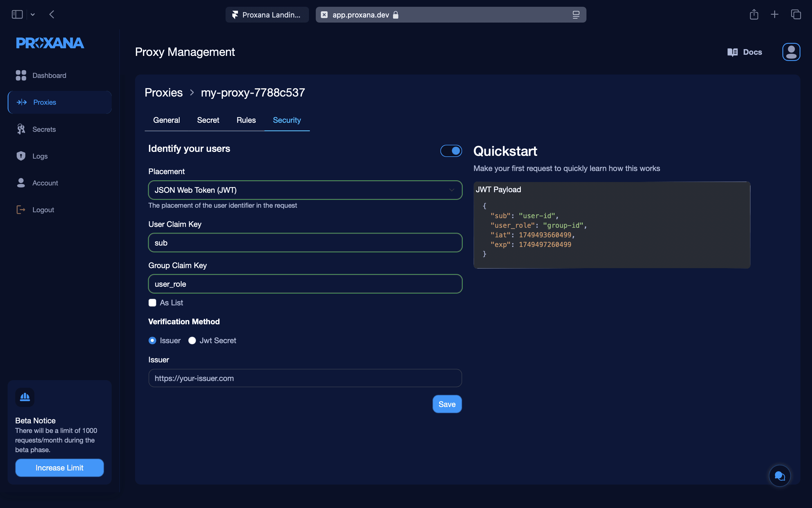Switch to the Secret tab

[x=208, y=120]
